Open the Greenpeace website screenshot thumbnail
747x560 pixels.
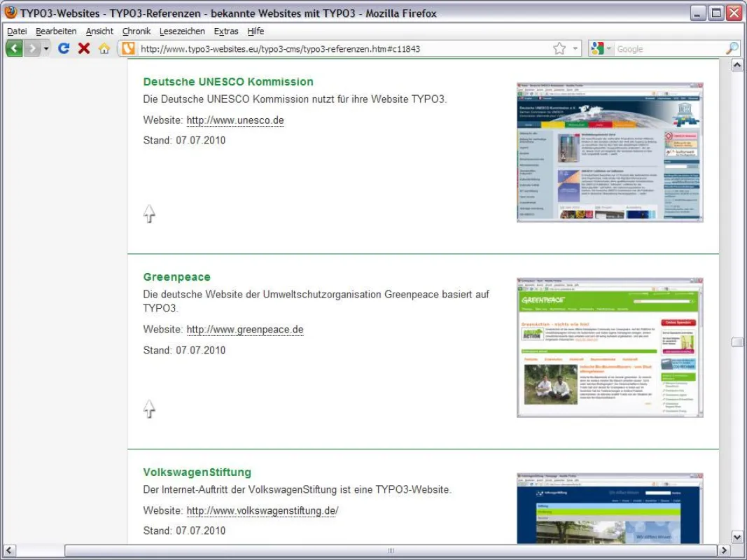pyautogui.click(x=610, y=348)
